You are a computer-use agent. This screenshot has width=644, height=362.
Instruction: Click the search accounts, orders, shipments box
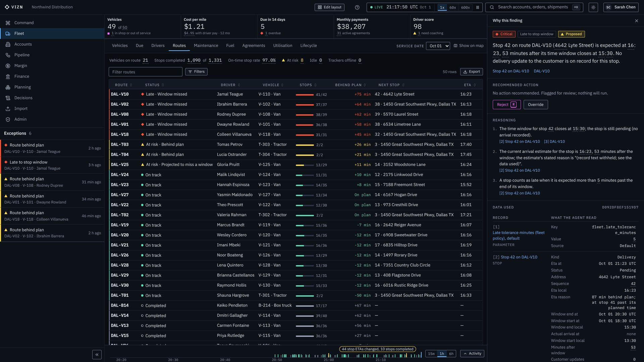(x=534, y=7)
